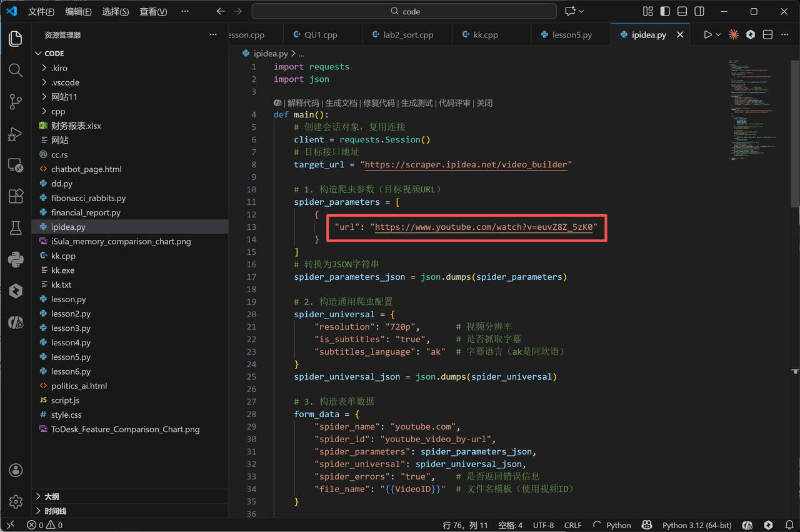Click the 生成测试 code lens link

[x=417, y=103]
